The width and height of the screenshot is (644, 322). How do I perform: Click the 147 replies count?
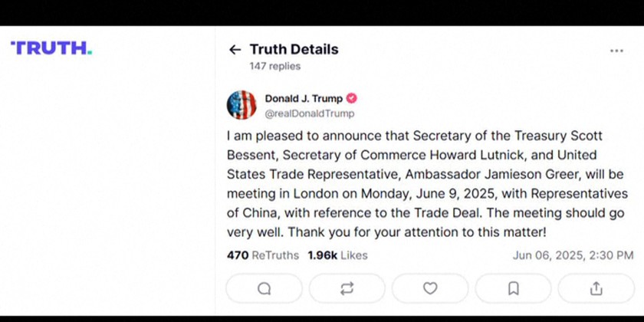pyautogui.click(x=274, y=67)
